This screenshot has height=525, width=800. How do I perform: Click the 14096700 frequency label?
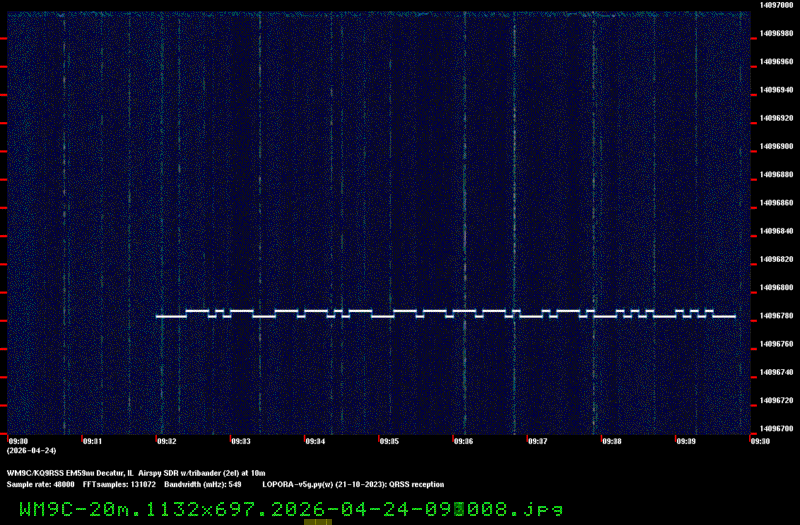click(776, 428)
